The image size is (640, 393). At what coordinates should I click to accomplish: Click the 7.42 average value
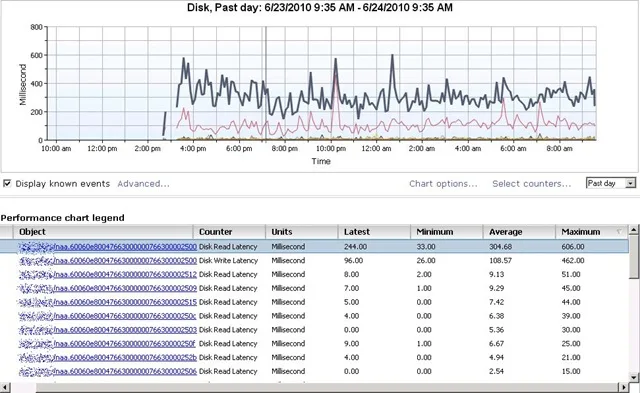pos(496,302)
